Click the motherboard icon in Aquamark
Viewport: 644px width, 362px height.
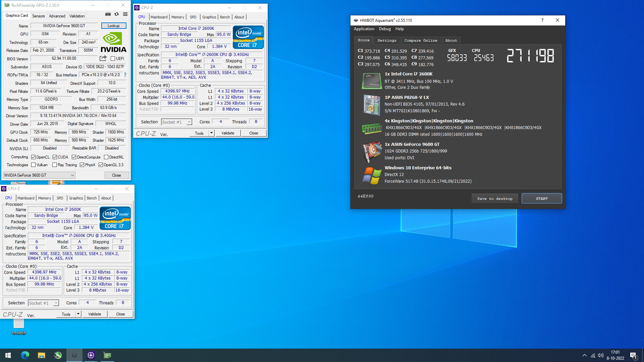click(372, 105)
